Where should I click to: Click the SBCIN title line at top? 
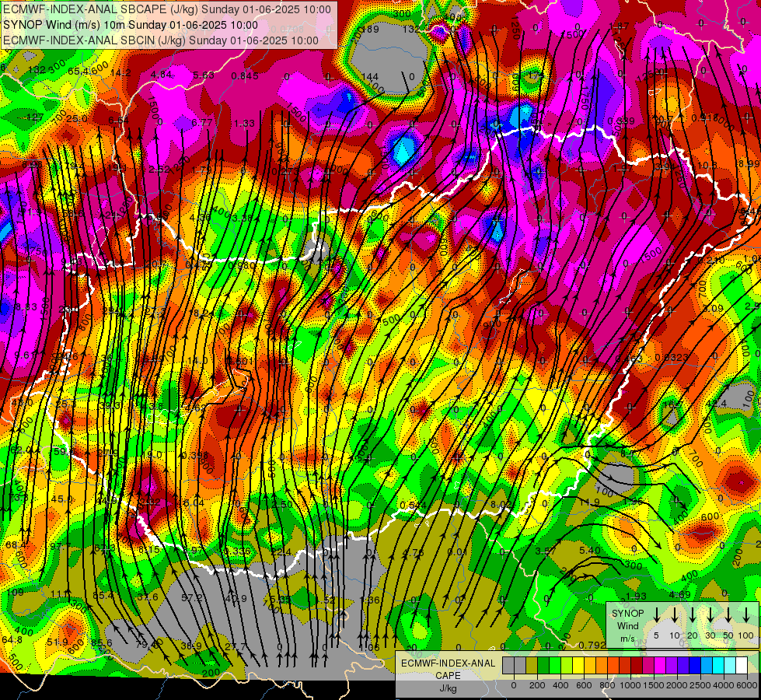pyautogui.click(x=161, y=40)
